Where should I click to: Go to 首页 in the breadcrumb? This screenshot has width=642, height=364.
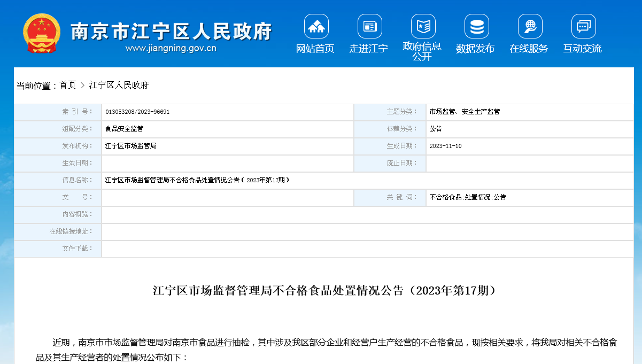point(67,85)
